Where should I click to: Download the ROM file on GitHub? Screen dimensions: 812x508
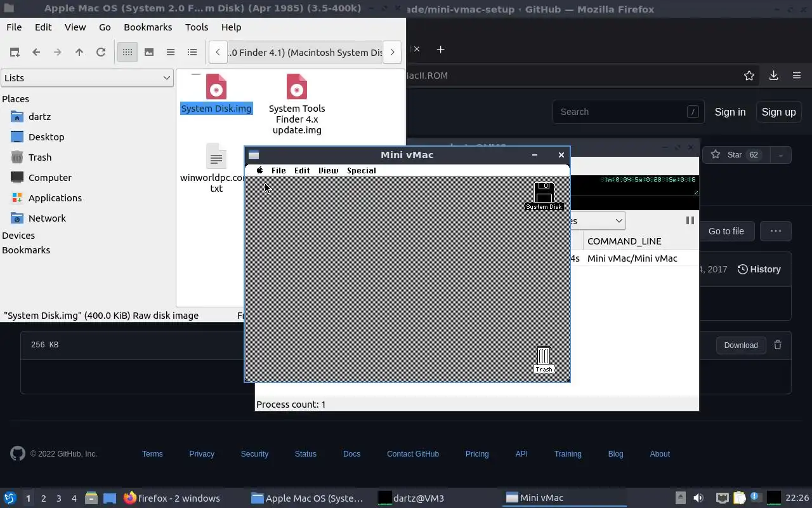pyautogui.click(x=741, y=345)
